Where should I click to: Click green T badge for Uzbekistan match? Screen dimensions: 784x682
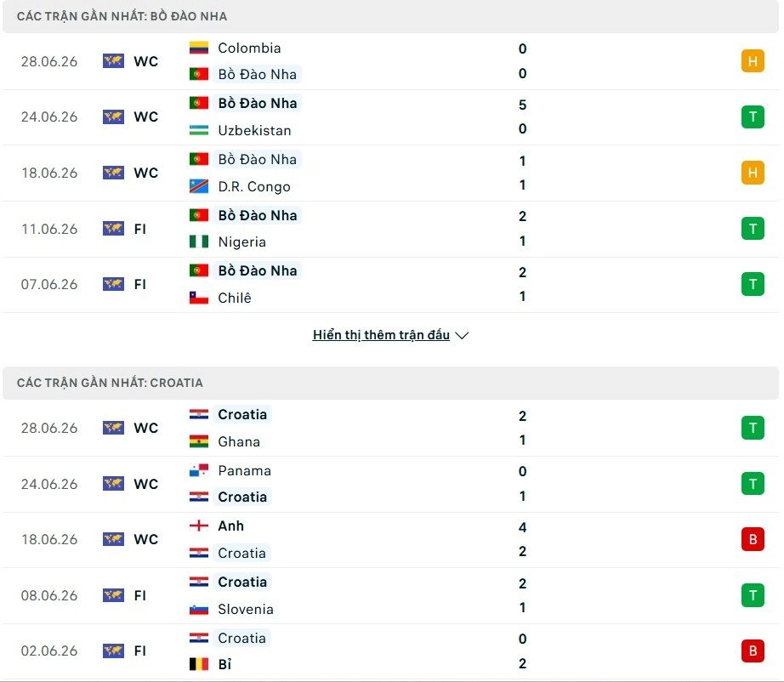(753, 117)
